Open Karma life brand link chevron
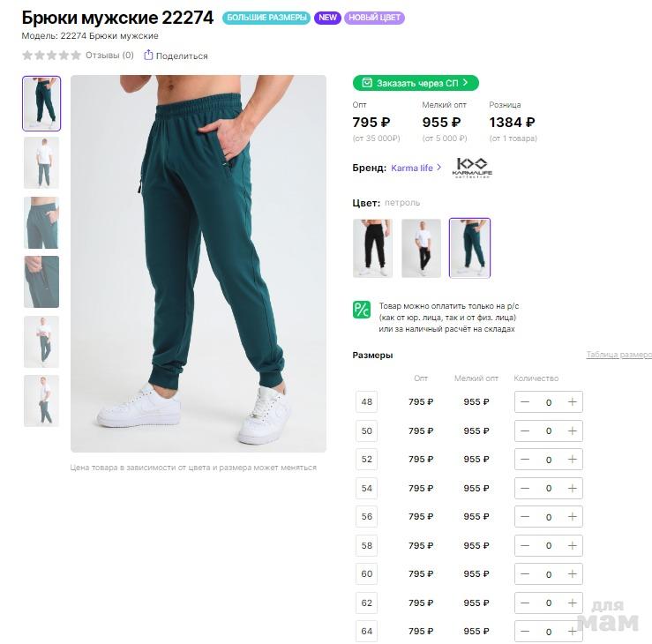 pos(439,168)
